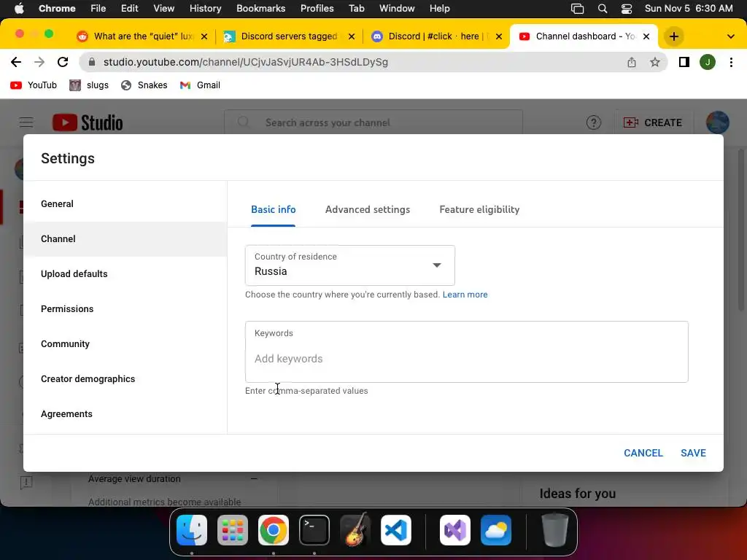This screenshot has height=560, width=747.
Task: Switch to Feature eligibility tab
Action: coord(479,209)
